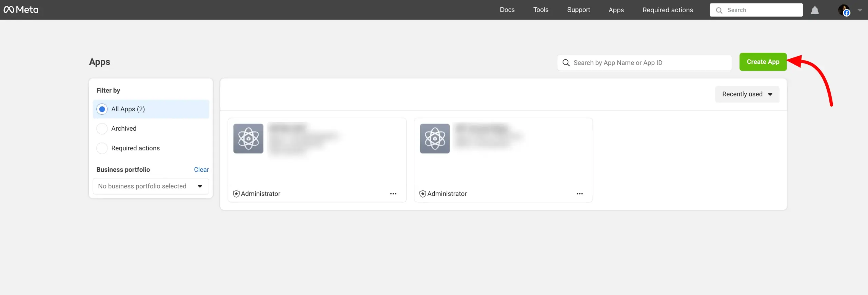This screenshot has width=868, height=295.
Task: Click the Filter by heading
Action: click(x=108, y=90)
